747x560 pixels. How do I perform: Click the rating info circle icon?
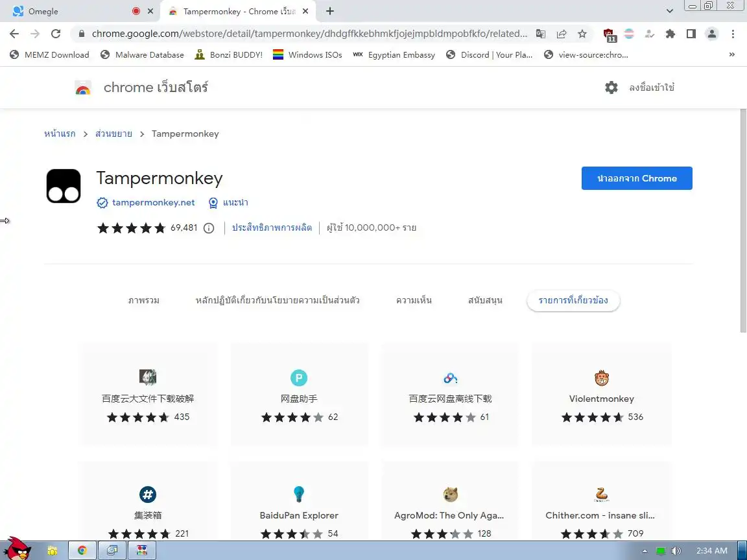209,228
